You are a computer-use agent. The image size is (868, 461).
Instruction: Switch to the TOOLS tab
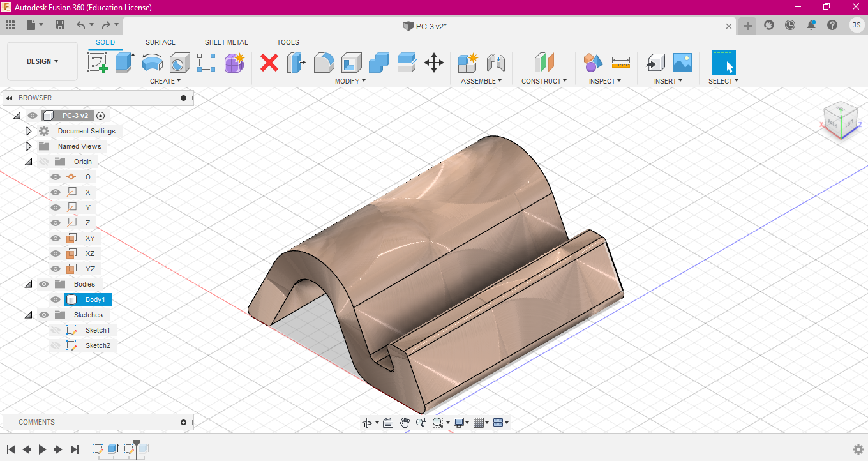[288, 42]
